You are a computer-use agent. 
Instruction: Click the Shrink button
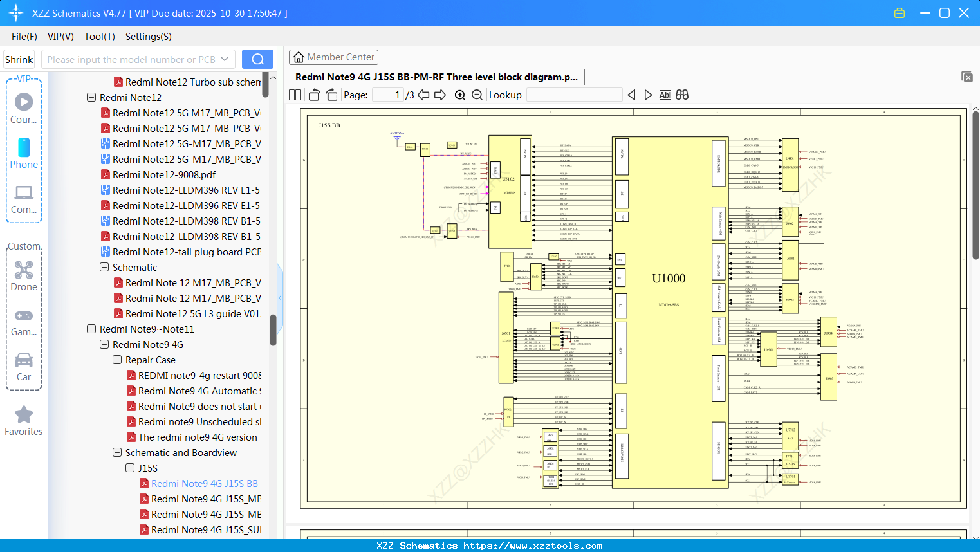(x=19, y=59)
